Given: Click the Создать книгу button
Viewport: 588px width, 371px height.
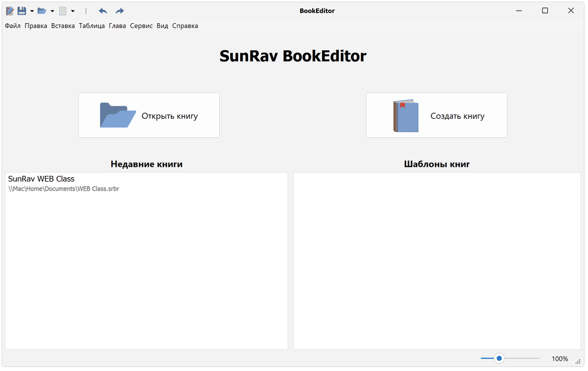Looking at the screenshot, I should click(437, 115).
